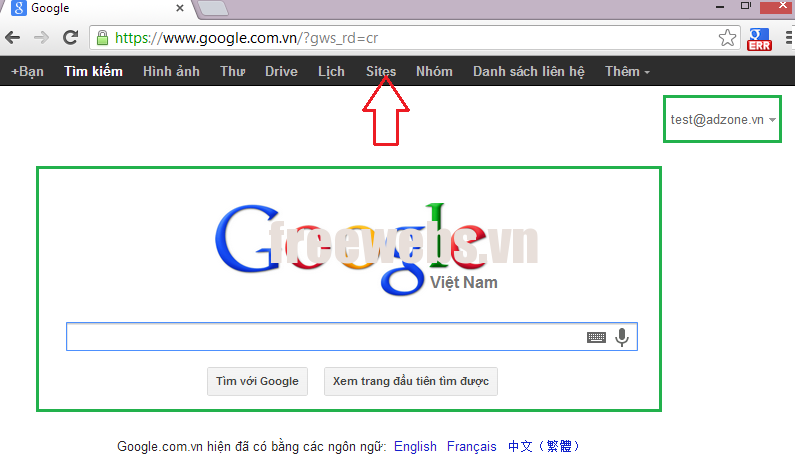
Task: Go to Drive from the black bar
Action: [281, 71]
